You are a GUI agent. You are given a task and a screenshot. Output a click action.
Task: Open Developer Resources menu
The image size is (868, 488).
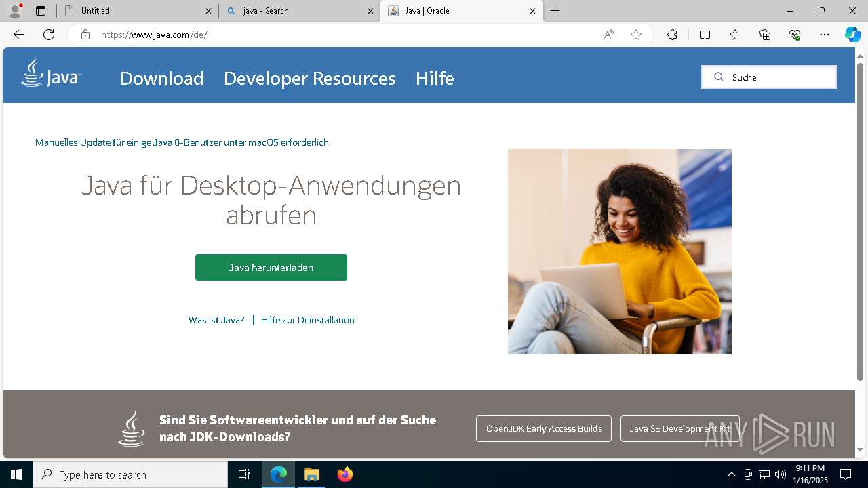310,79
